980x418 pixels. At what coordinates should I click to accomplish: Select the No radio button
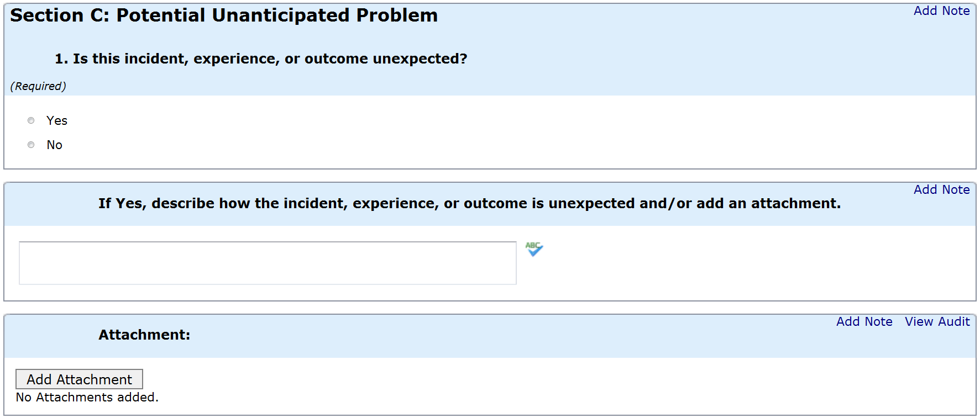coord(31,145)
